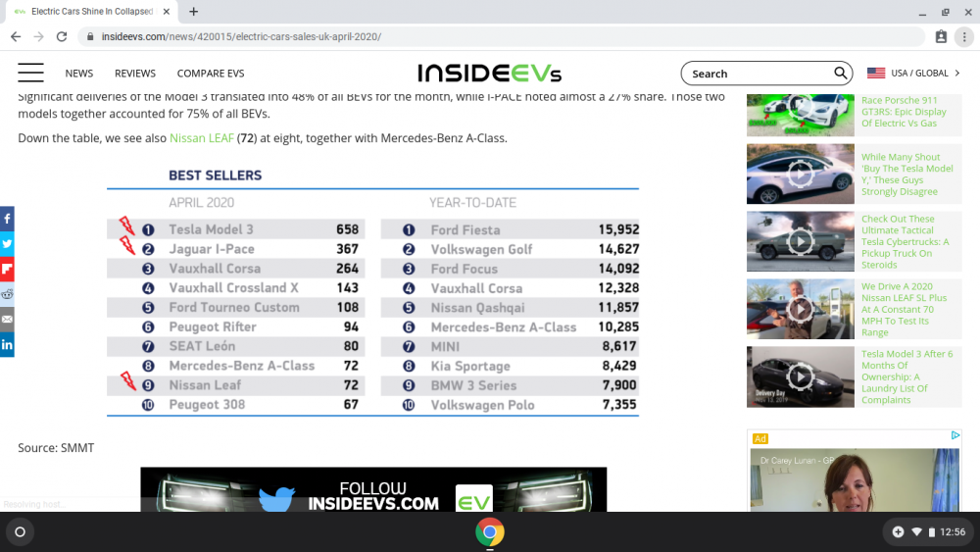Open 2020 Nissan LEAF SL Plus article

tap(904, 309)
